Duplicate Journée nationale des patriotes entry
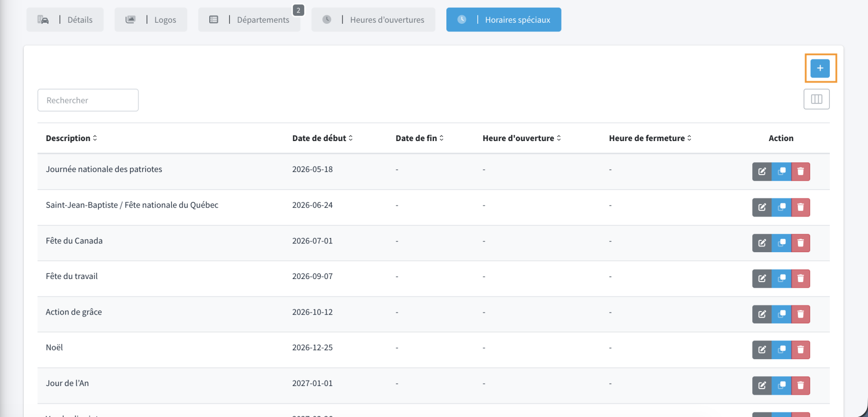Viewport: 868px width, 417px height. 781,172
